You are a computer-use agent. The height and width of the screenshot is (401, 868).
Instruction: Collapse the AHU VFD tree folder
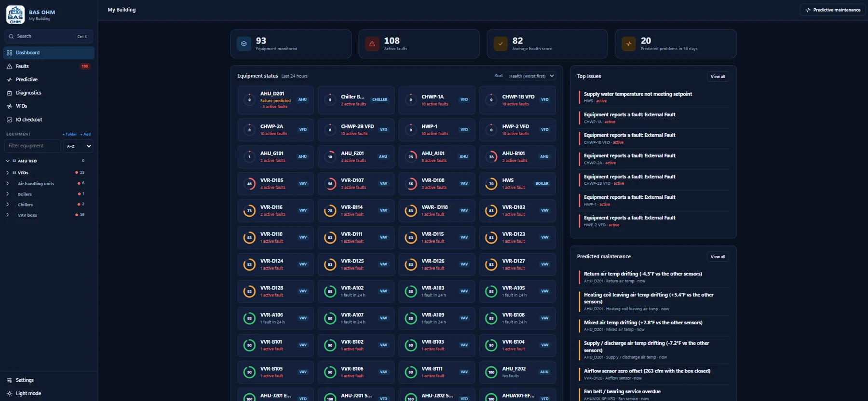pyautogui.click(x=8, y=161)
